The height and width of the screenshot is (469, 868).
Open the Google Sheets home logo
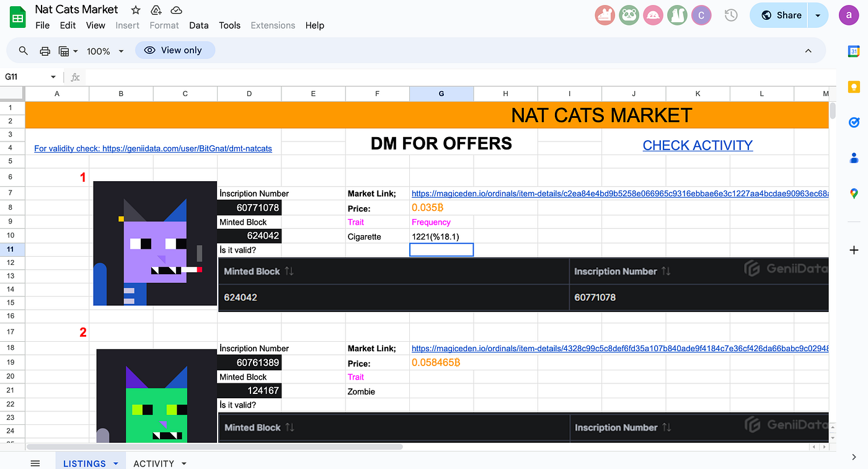point(17,17)
